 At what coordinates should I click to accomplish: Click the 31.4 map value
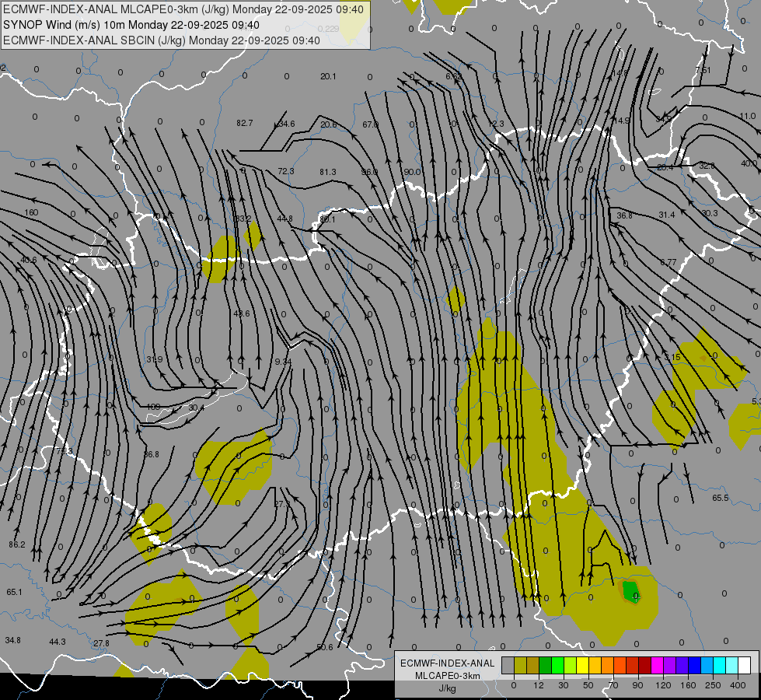click(667, 215)
